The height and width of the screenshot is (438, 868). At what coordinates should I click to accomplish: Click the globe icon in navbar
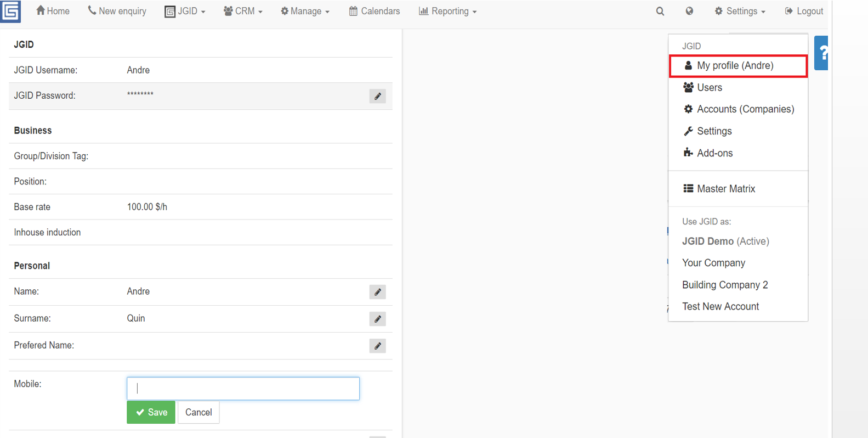(x=689, y=11)
